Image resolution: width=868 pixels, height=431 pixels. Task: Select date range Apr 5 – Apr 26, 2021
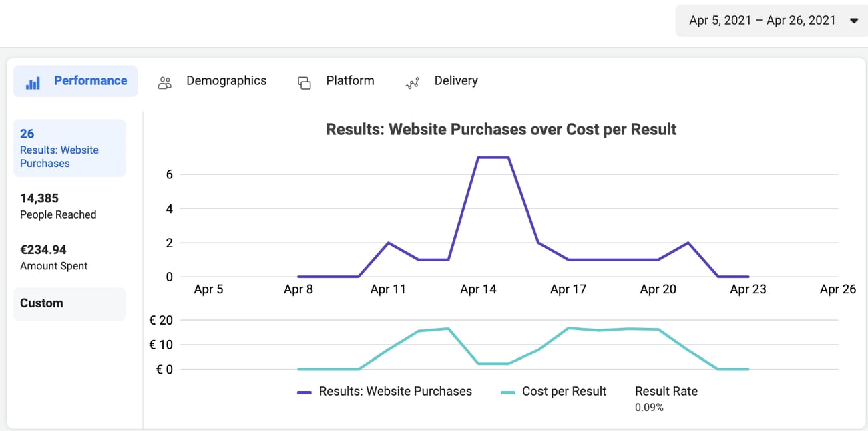point(762,21)
